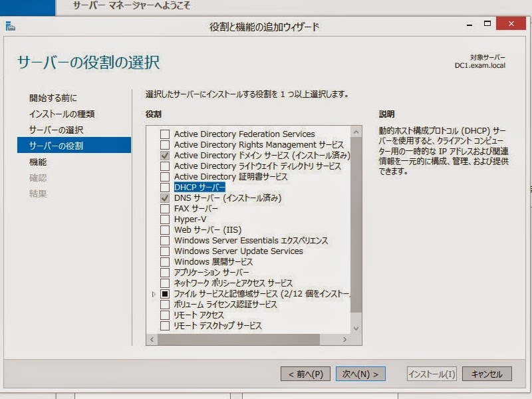Viewport: 532px width, 399px height.
Task: Go to 開始する前に step
Action: 53,98
